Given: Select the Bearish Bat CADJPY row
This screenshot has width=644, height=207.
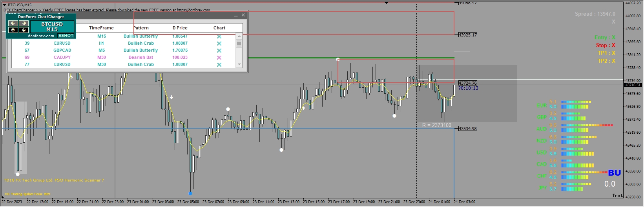Looking at the screenshot, I should tap(141, 57).
